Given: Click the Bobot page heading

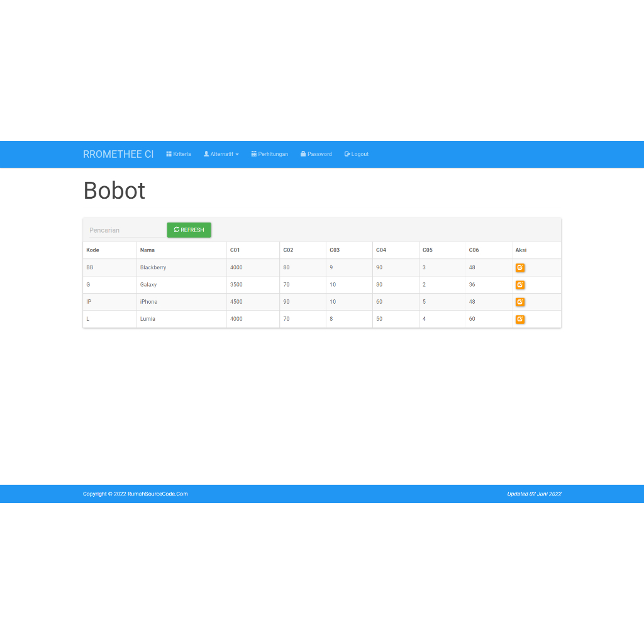Looking at the screenshot, I should point(114,191).
